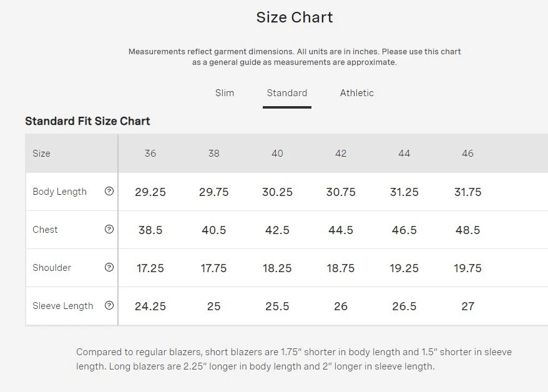This screenshot has width=548, height=392.
Task: Select the size 46 column header
Action: pyautogui.click(x=467, y=154)
